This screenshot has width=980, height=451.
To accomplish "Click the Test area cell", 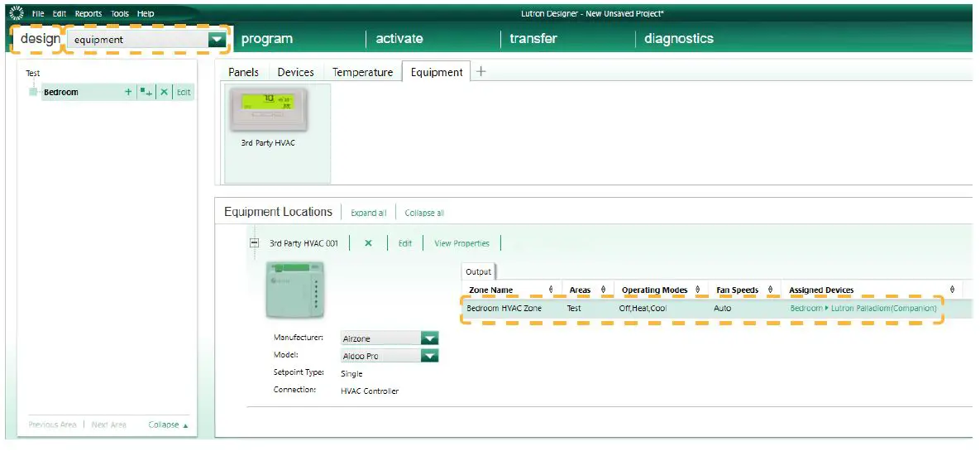I will click(x=574, y=309).
